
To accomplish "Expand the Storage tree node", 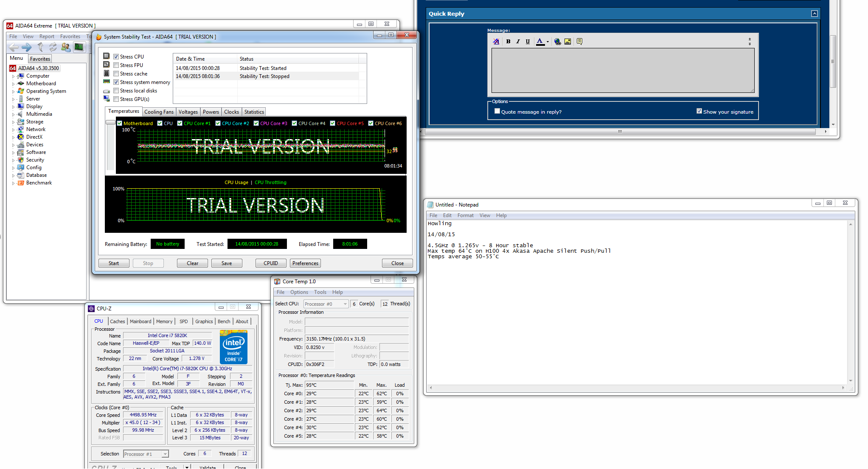I will point(13,122).
